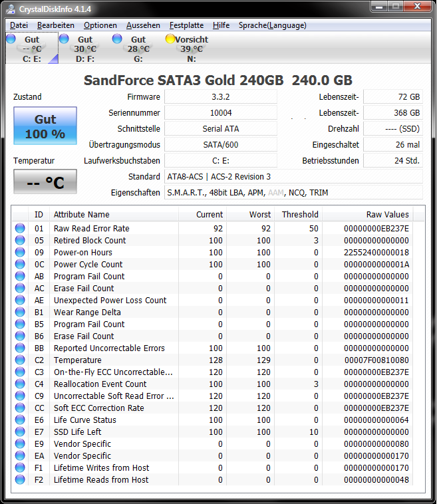Click the Eingeschaltet value 26 mal
437x504 pixels.
[393, 145]
